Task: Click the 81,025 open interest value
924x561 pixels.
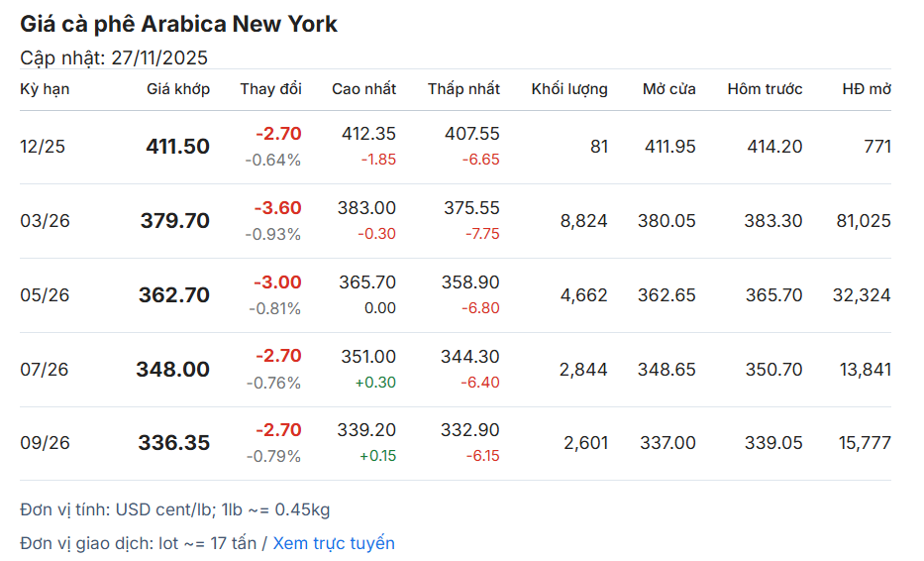Action: point(862,221)
